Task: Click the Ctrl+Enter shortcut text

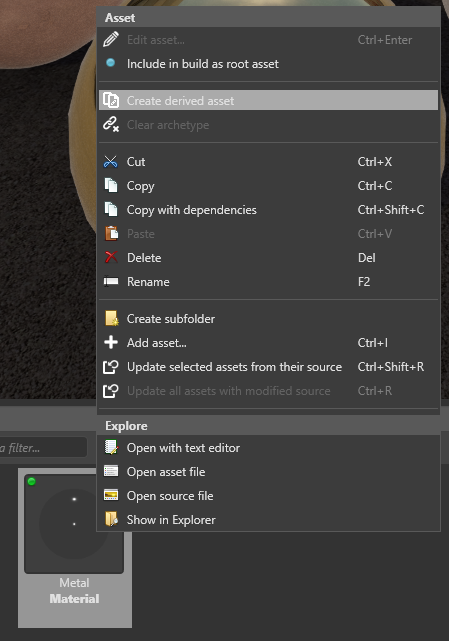Action: point(385,40)
